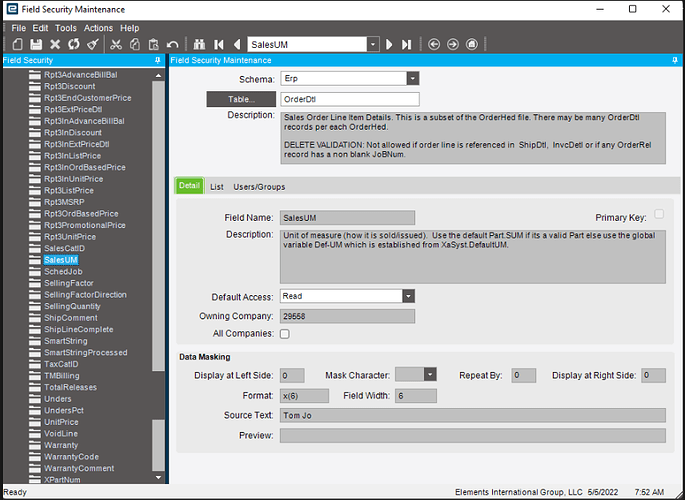Select the Detail tab

pyautogui.click(x=189, y=186)
